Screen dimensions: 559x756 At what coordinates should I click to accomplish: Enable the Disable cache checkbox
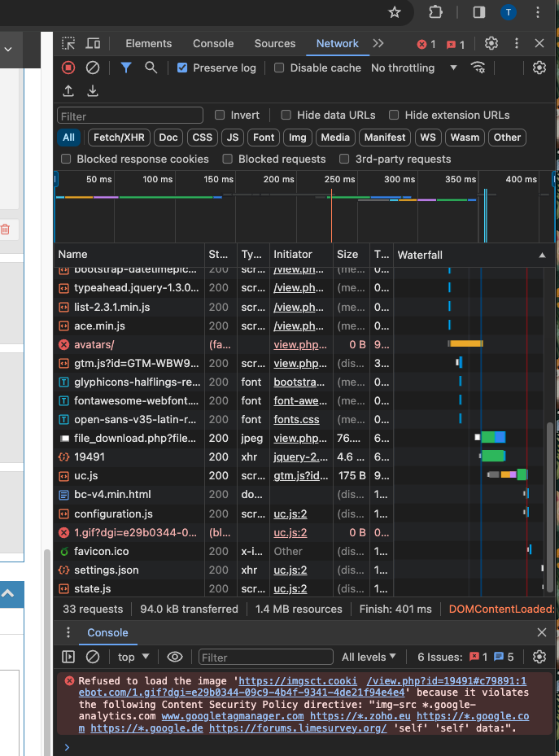click(279, 68)
